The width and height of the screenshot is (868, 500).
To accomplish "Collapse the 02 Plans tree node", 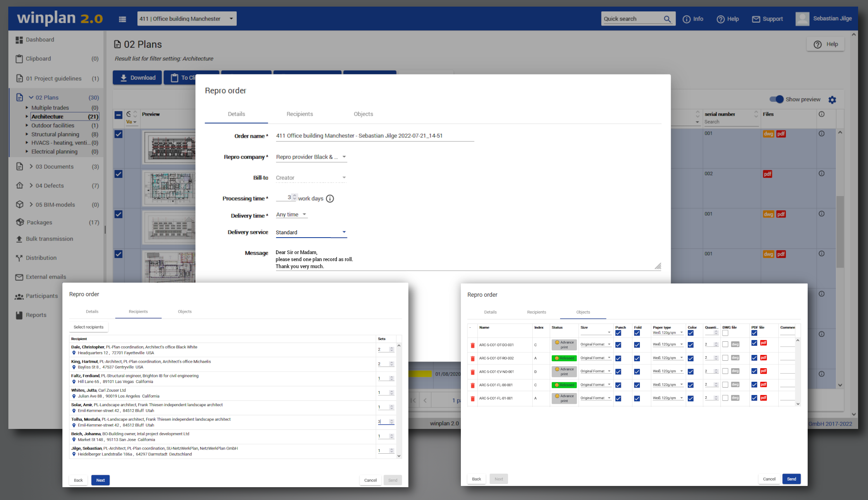I will 31,98.
